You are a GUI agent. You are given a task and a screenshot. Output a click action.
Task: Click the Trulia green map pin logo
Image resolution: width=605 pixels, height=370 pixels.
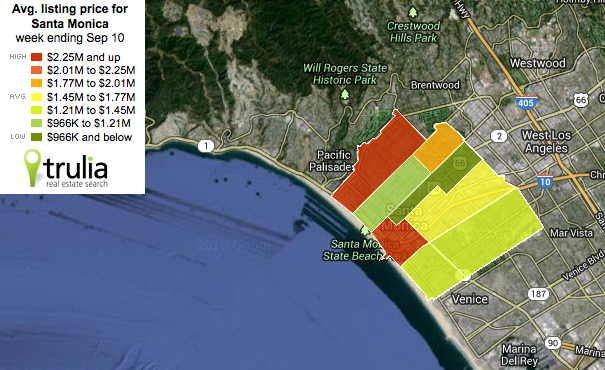coord(32,167)
